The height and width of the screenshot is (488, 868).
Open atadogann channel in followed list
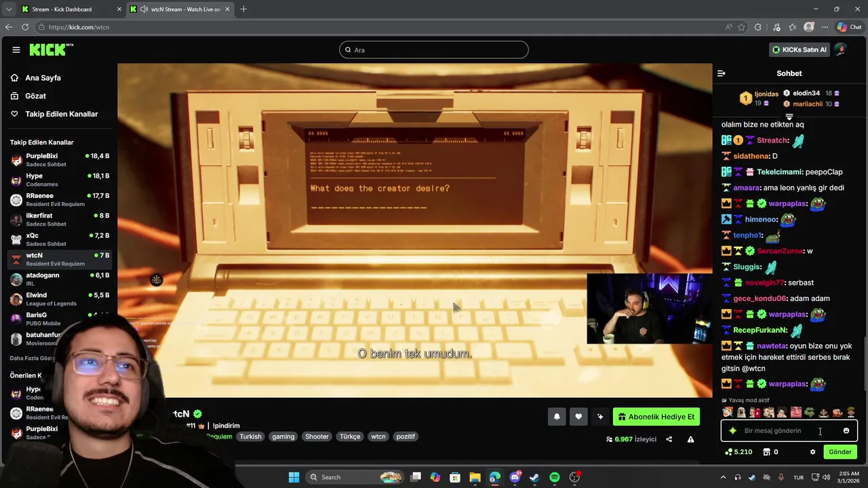click(60, 279)
